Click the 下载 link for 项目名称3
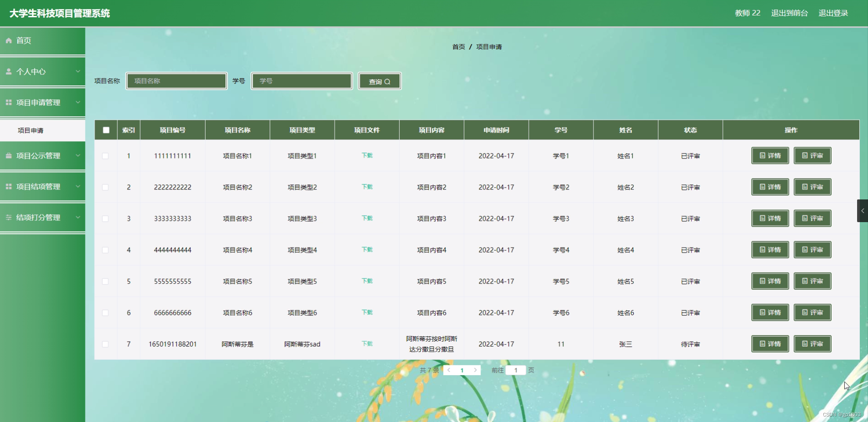868x422 pixels. coord(366,218)
